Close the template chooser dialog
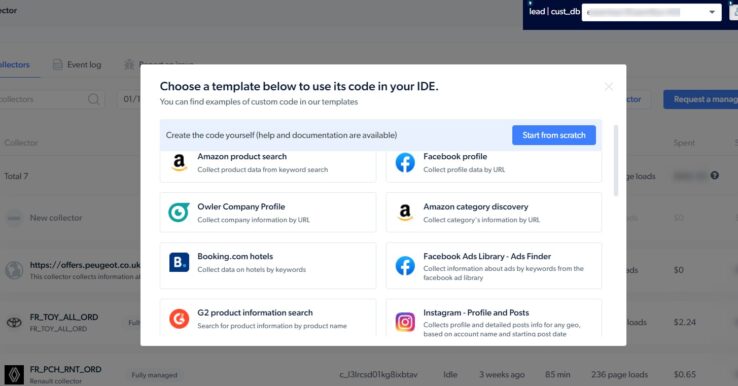738x386 pixels. pyautogui.click(x=609, y=87)
